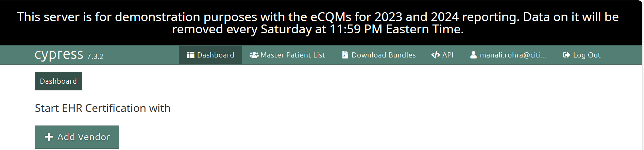This screenshot has height=150, width=644.
Task: Click the plus icon on Add Vendor
Action: click(49, 137)
